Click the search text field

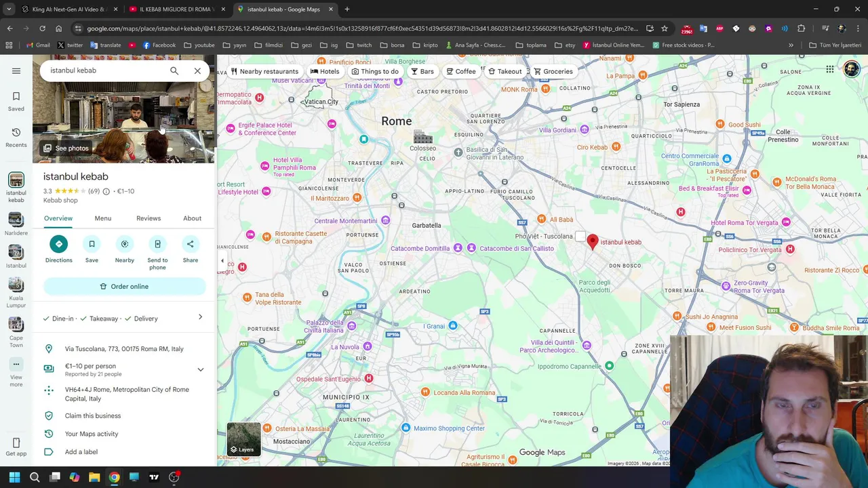coord(105,70)
